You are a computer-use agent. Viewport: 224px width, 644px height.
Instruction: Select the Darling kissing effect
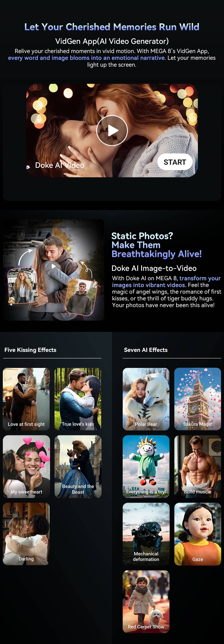(26, 534)
